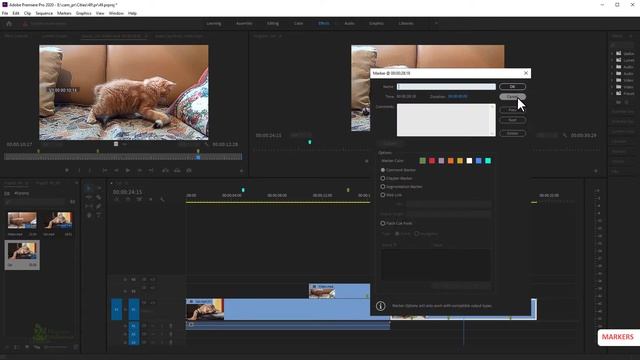This screenshot has width=640, height=360.
Task: Select the Razor tool
Action: 99,197
